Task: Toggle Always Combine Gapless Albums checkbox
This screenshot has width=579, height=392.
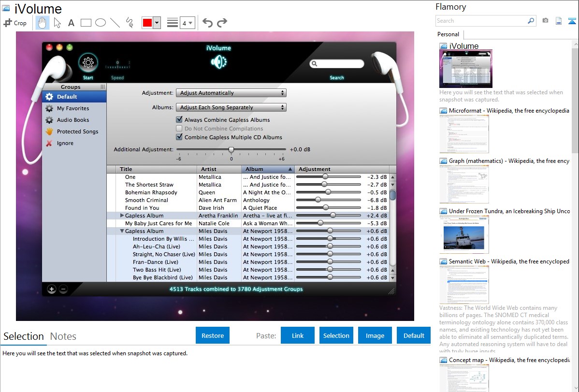Action: tap(179, 119)
